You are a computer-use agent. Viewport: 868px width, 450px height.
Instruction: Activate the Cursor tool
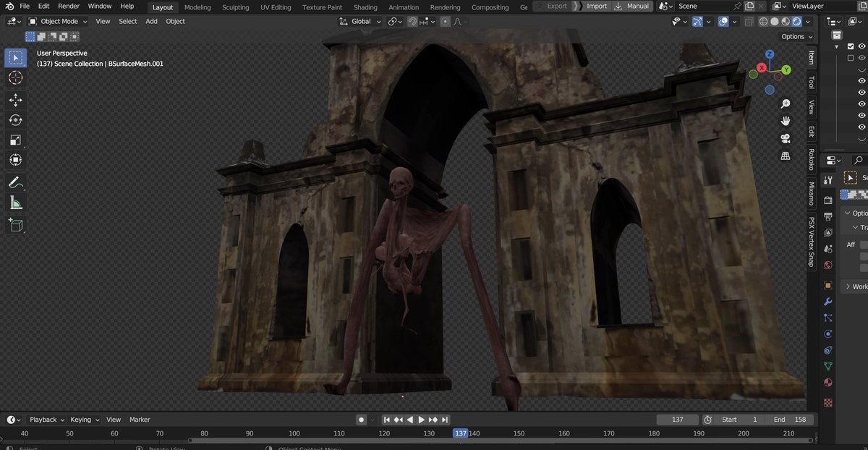click(15, 77)
